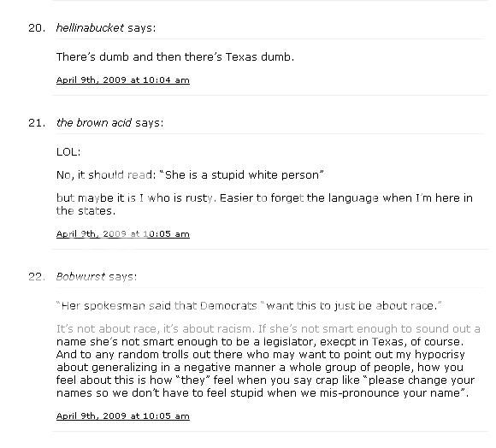Click the line "It's not about race, it's about racism"

(x=156, y=329)
